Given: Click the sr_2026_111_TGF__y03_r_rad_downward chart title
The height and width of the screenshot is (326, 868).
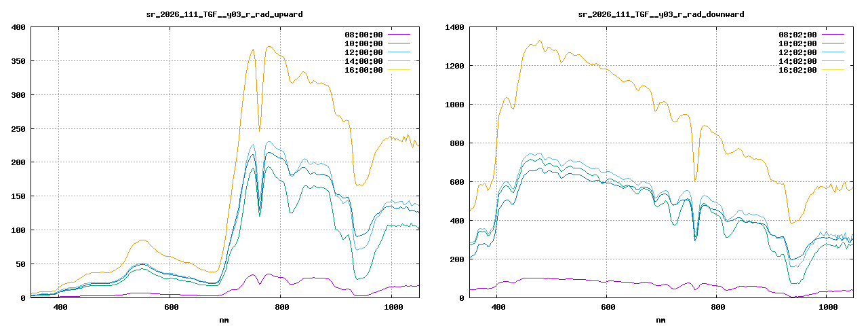Looking at the screenshot, I should 660,14.
